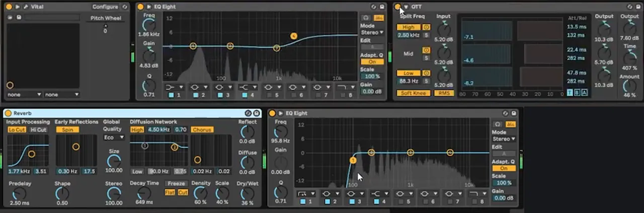Enable band 5 in EQ Eight beside Vital
The image size is (644, 213).
pos(269,95)
